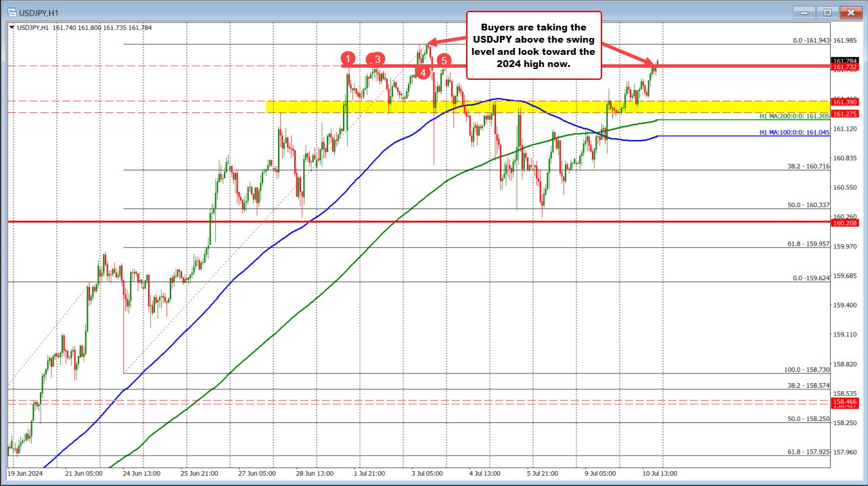
Task: Collapse the OHLC readout using its small triangle
Action: [12, 26]
